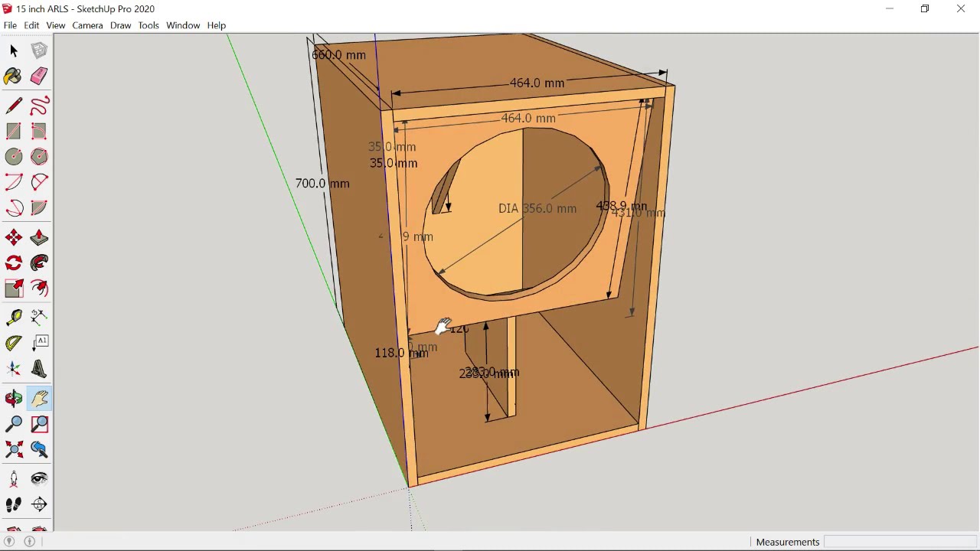The height and width of the screenshot is (551, 980).
Task: Activate the Offset tool
Action: point(39,289)
